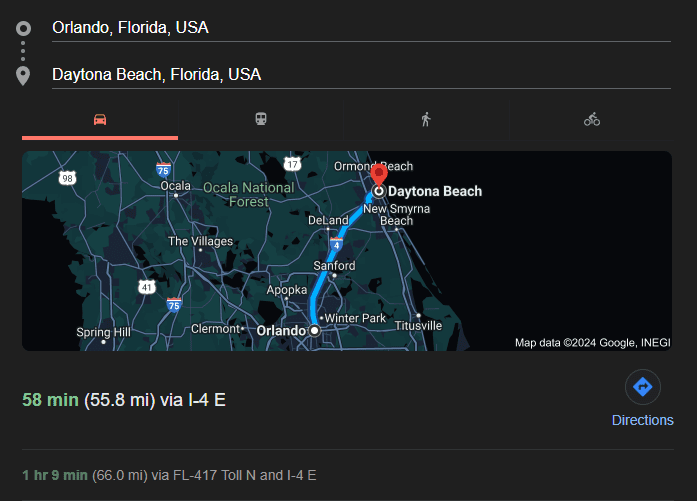Click the destination pin icon beside Daytona Beach

point(24,75)
